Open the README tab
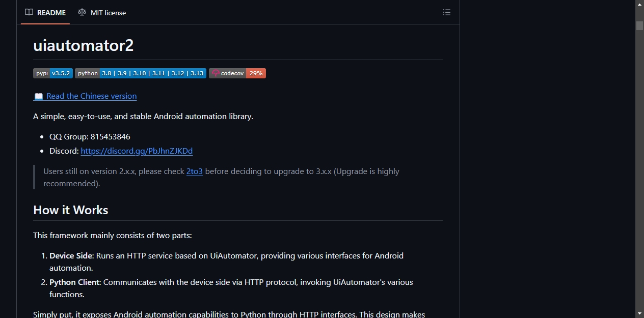644x318 pixels. (45, 13)
